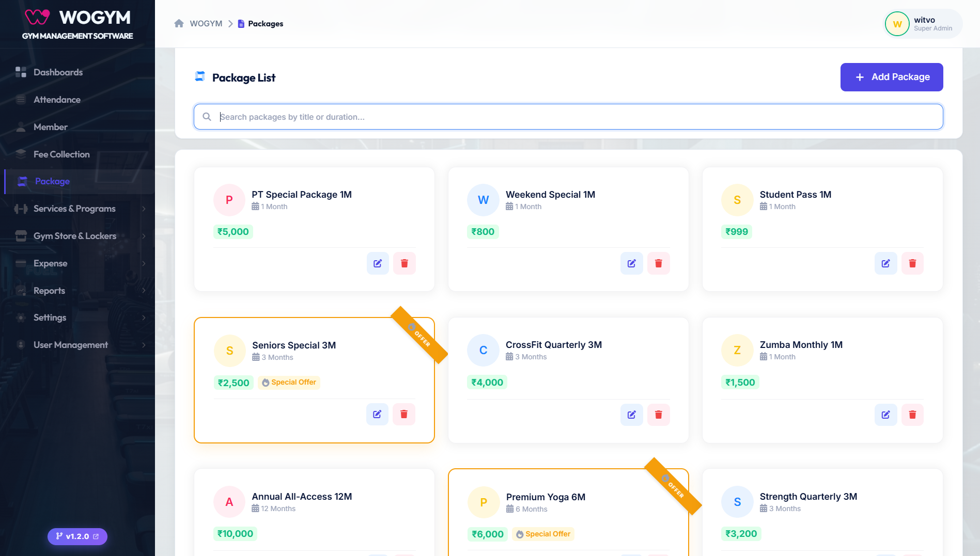This screenshot has height=556, width=980.
Task: Expand the Settings submenu arrow
Action: click(144, 317)
